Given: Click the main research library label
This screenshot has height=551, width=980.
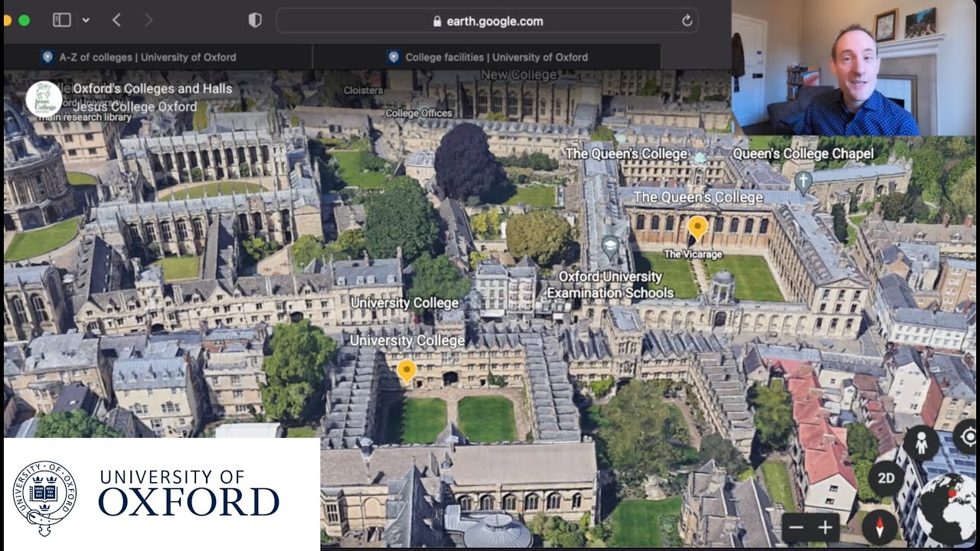Looking at the screenshot, I should pos(84,117).
